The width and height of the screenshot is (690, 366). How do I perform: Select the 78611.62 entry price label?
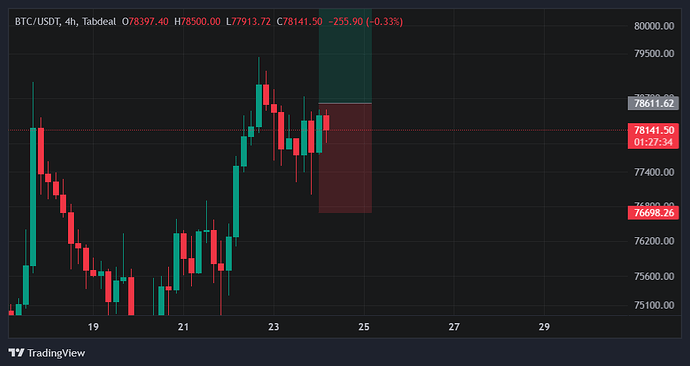point(653,103)
